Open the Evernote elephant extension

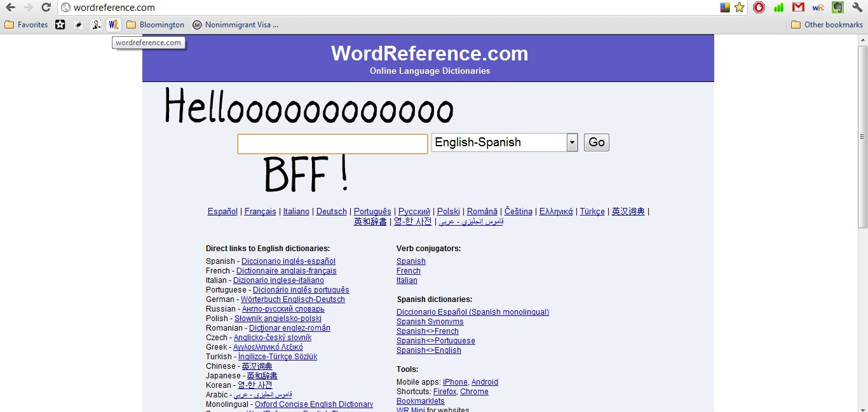coord(837,8)
